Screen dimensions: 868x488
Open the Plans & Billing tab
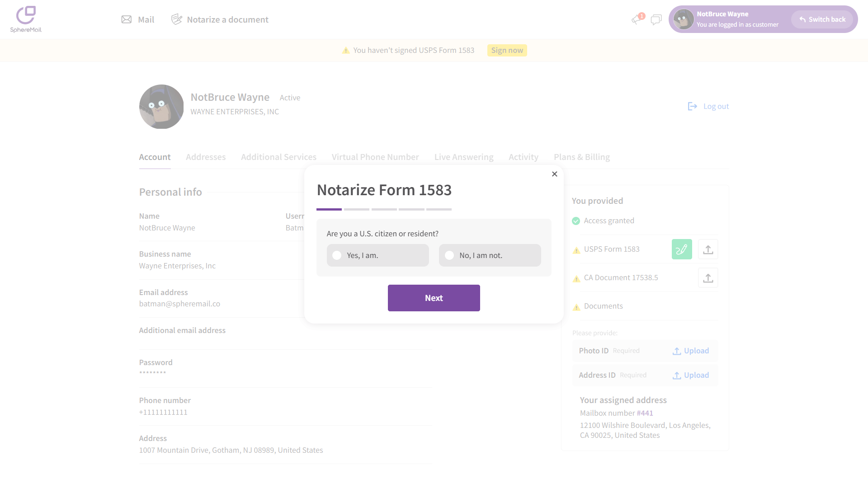(582, 157)
